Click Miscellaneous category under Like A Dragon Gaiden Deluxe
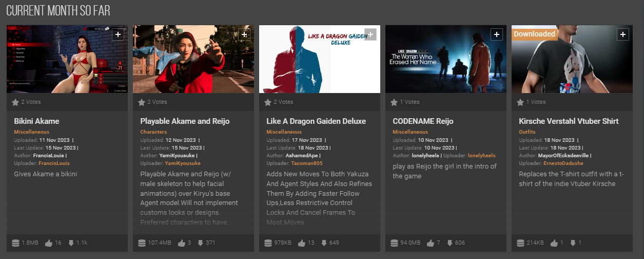 coord(284,132)
